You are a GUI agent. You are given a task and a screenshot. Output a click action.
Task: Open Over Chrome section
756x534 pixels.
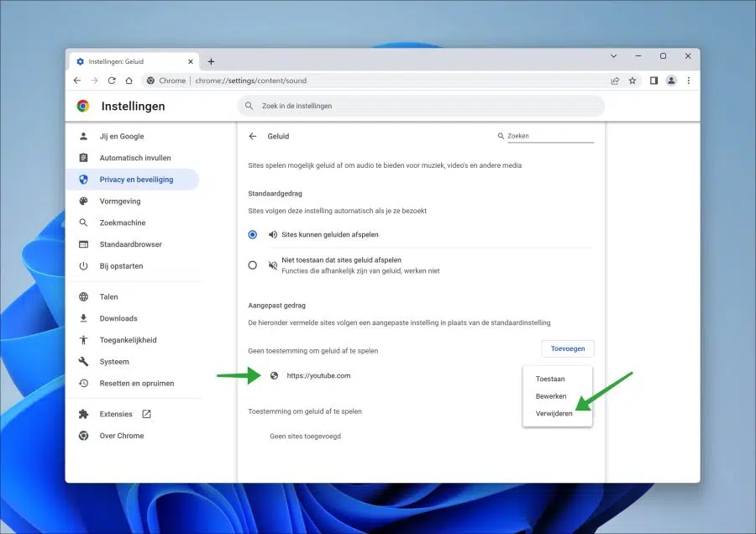tap(133, 436)
